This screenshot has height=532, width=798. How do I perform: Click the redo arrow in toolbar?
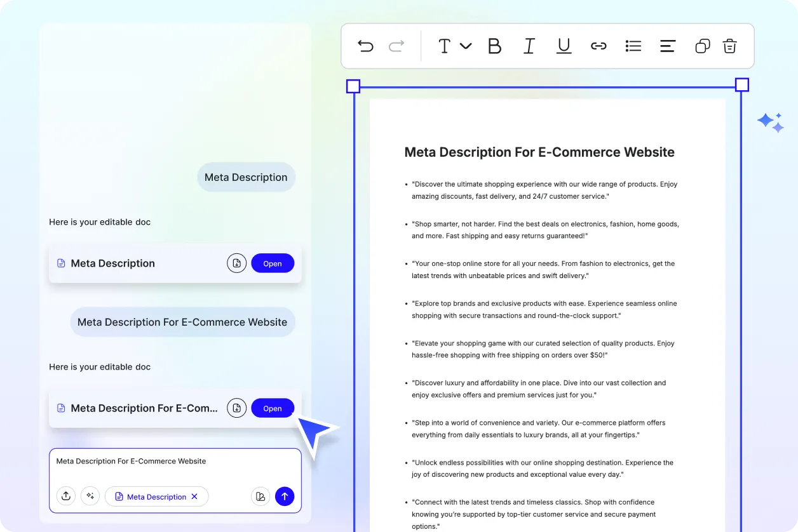click(396, 46)
